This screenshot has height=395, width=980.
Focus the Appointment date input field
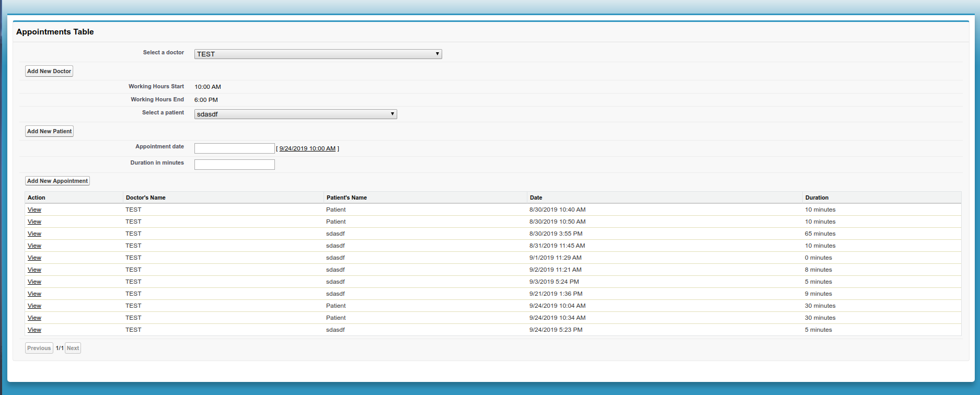point(234,148)
